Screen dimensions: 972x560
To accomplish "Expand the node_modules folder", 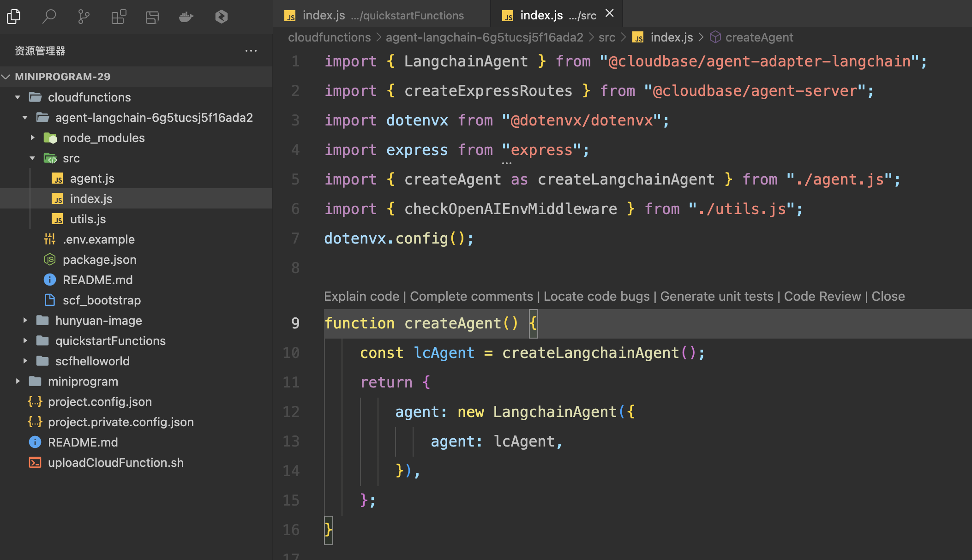I will coord(32,138).
